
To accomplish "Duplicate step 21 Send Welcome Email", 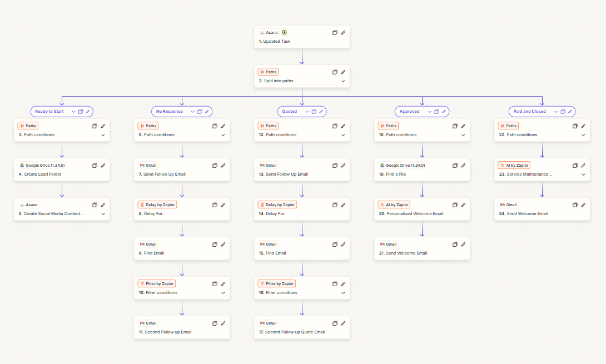I will point(455,245).
